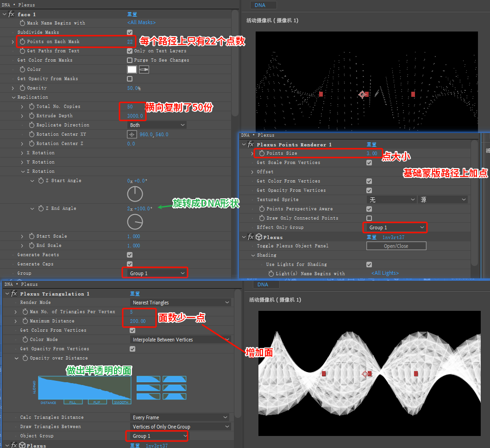
Task: Click the white Color swatch
Action: pyautogui.click(x=132, y=69)
